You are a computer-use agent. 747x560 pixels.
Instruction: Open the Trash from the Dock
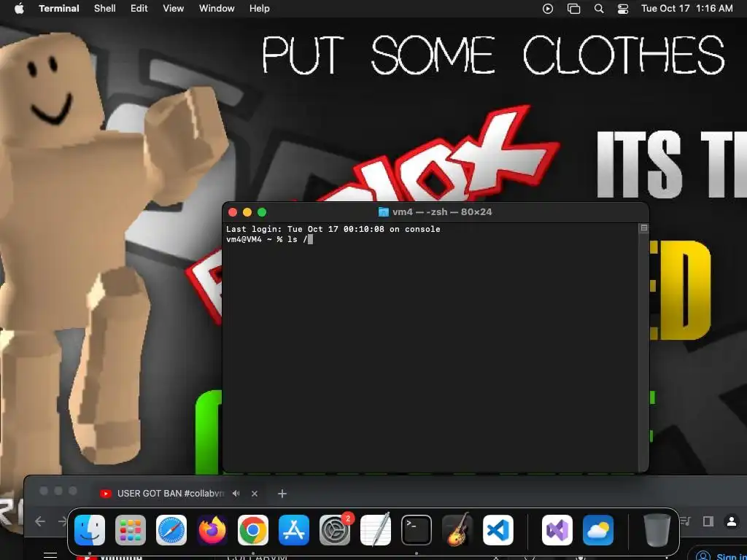tap(657, 530)
